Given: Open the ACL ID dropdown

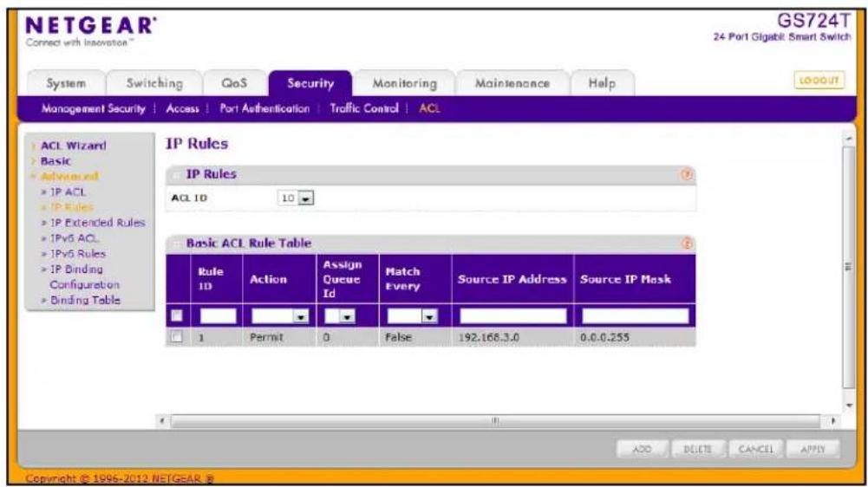Looking at the screenshot, I should 296,198.
